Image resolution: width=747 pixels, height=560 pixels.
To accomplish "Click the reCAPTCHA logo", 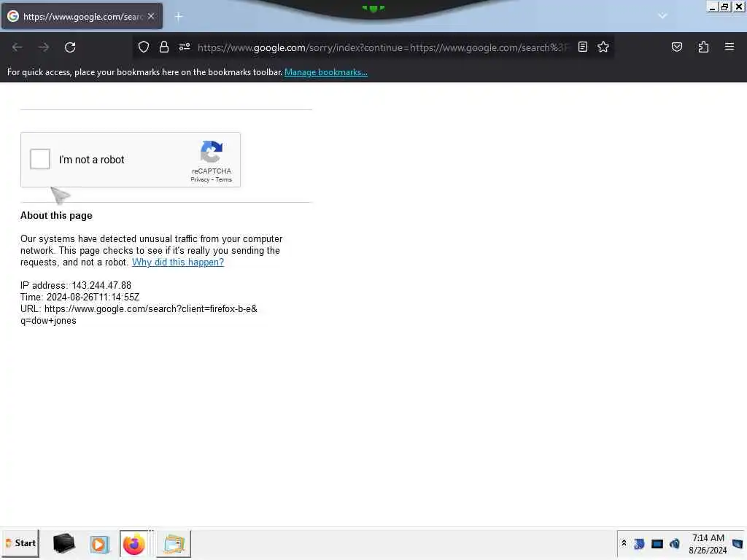I will (212, 152).
